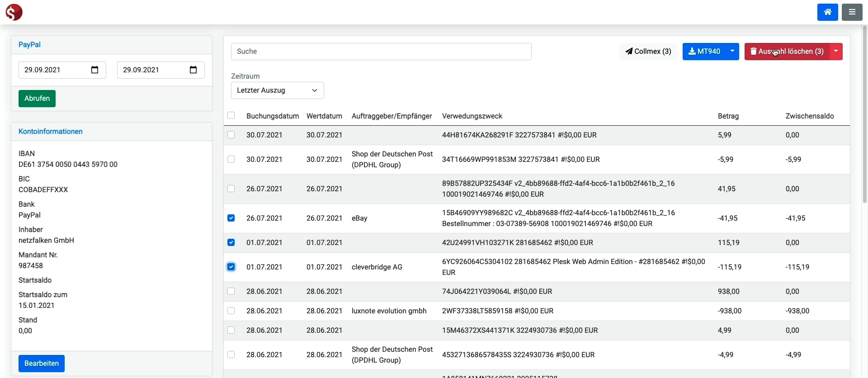Delete selection with Auswahl löschen (3)

coord(787,52)
